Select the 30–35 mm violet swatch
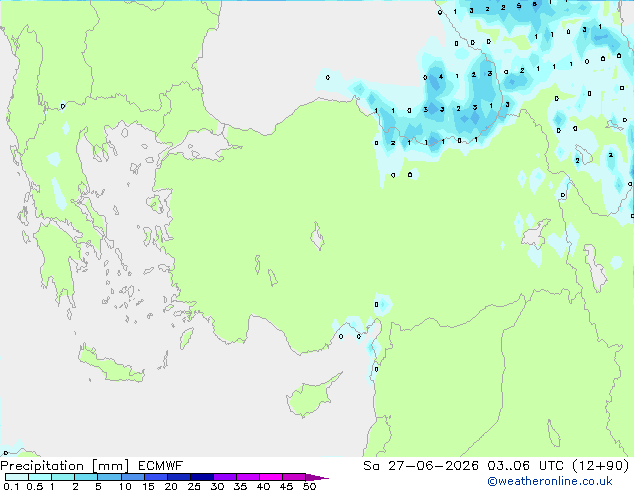This screenshot has width=634, height=490. [224, 477]
